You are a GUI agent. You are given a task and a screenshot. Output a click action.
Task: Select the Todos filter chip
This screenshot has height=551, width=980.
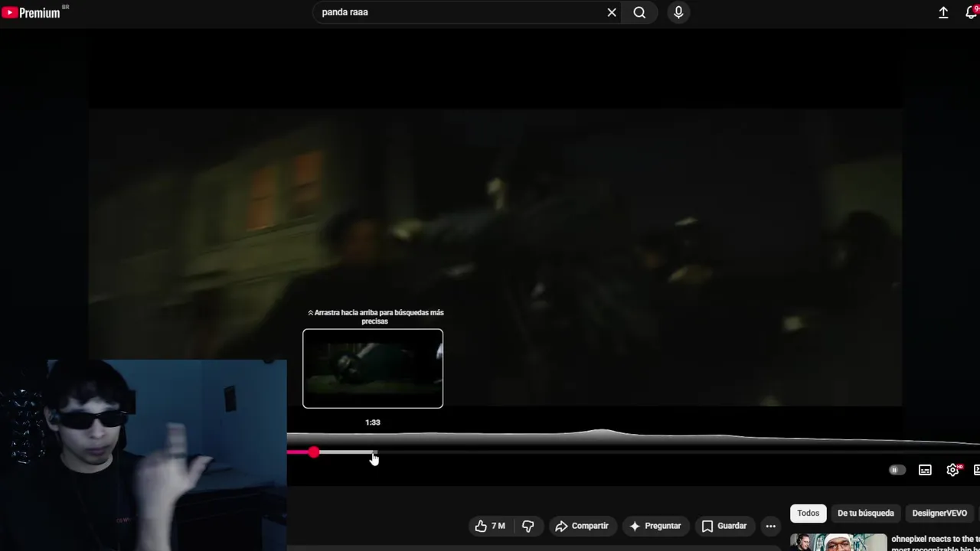pyautogui.click(x=808, y=514)
